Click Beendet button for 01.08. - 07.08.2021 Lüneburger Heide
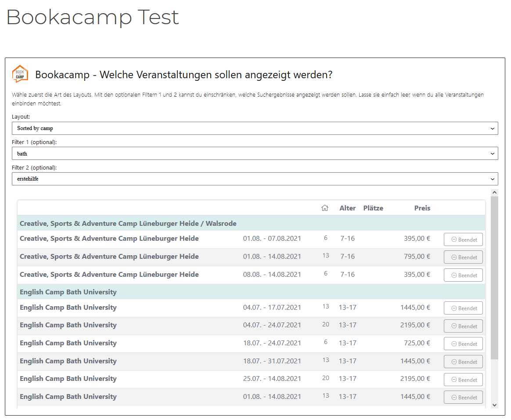 click(x=463, y=240)
